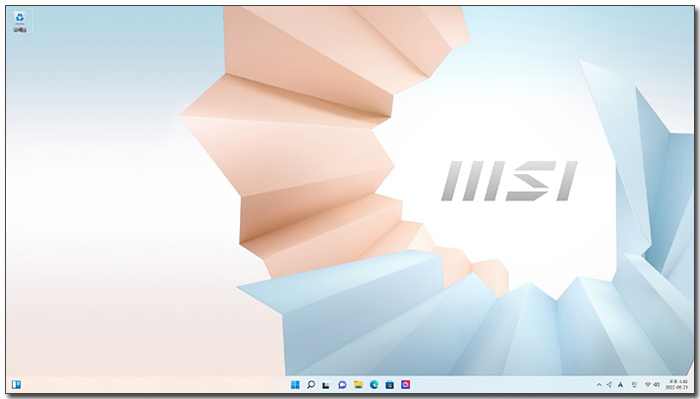Click empty taskbar area left of Start

[x=156, y=385]
